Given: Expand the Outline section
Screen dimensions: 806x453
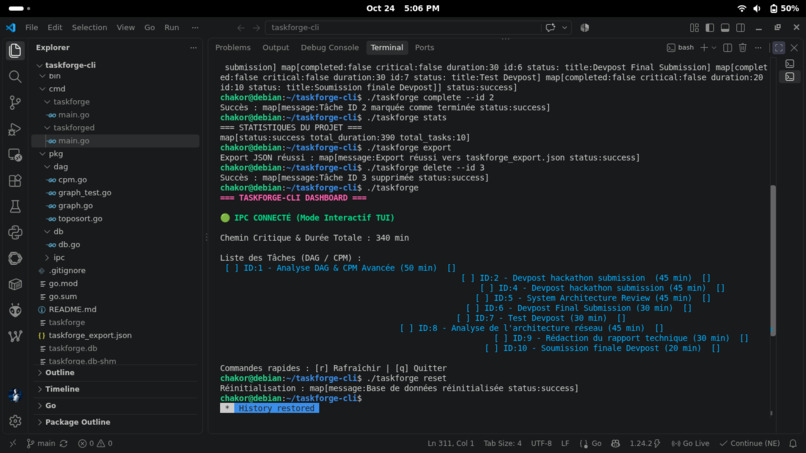Looking at the screenshot, I should (x=60, y=372).
